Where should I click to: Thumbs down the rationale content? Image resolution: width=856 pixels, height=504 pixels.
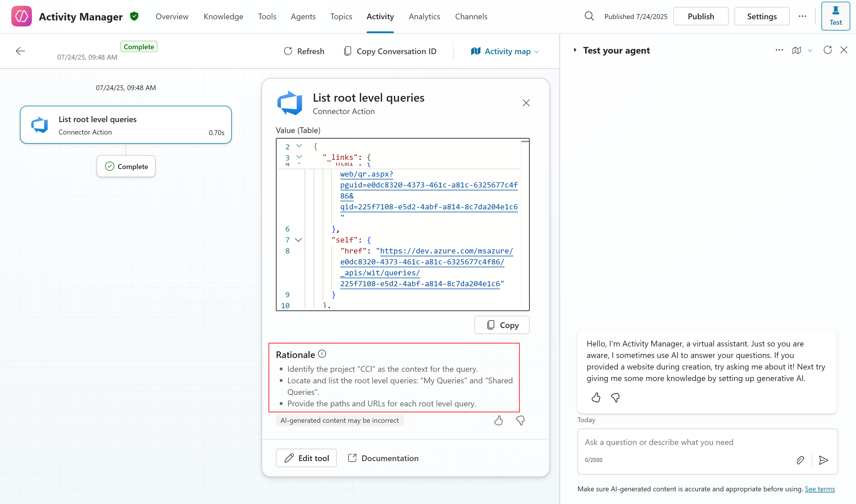click(520, 420)
